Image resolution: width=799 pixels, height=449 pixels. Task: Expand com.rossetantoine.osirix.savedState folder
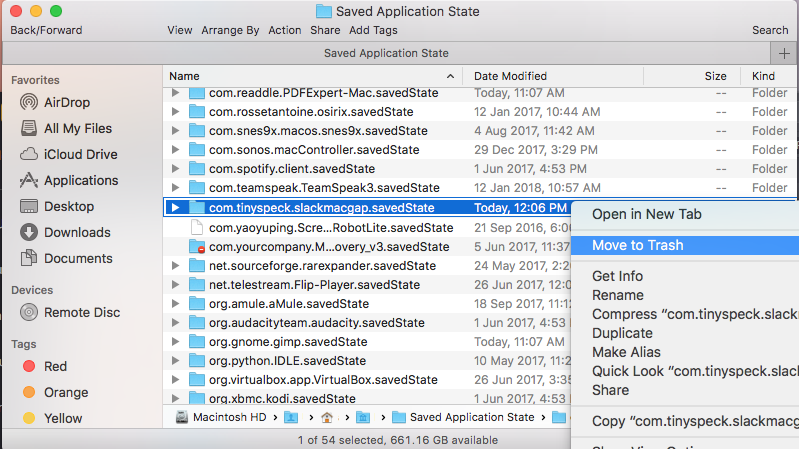point(175,112)
